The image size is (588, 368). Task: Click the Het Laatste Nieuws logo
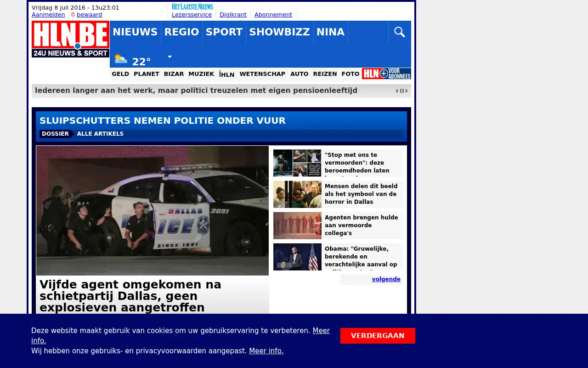[192, 7]
